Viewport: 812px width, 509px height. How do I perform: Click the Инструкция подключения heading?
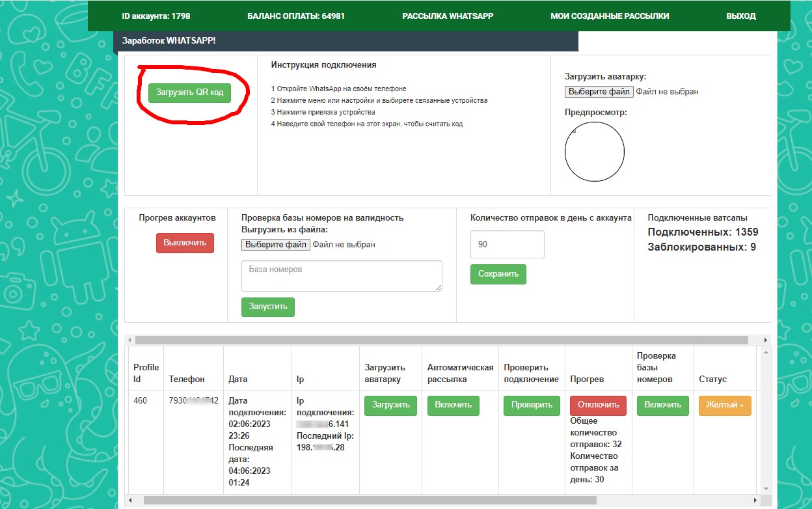point(324,65)
